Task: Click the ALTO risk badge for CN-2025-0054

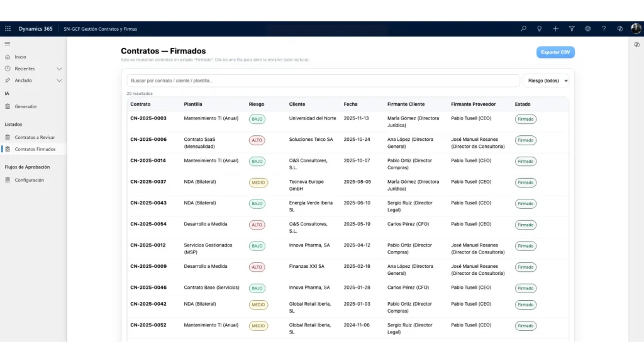Action: tap(257, 225)
